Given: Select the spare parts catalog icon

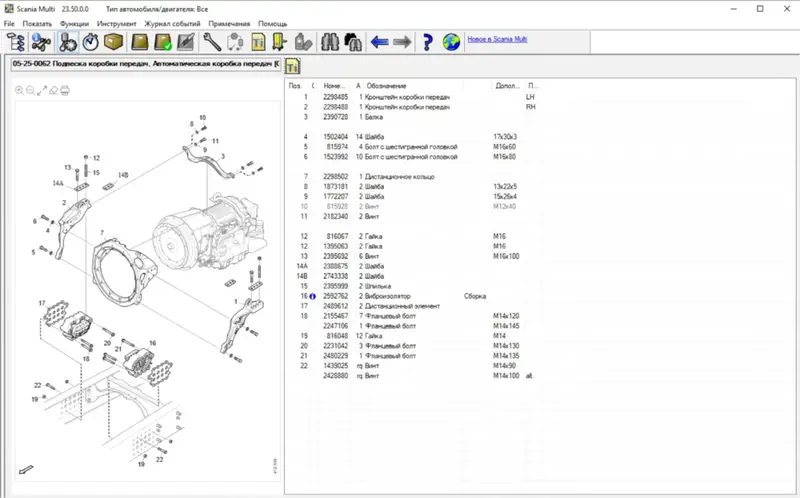Looking at the screenshot, I should click(x=67, y=42).
